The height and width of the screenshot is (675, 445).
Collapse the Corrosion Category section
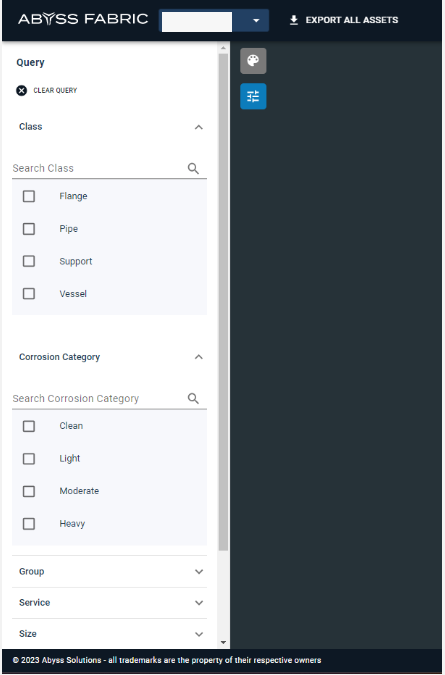tap(198, 357)
